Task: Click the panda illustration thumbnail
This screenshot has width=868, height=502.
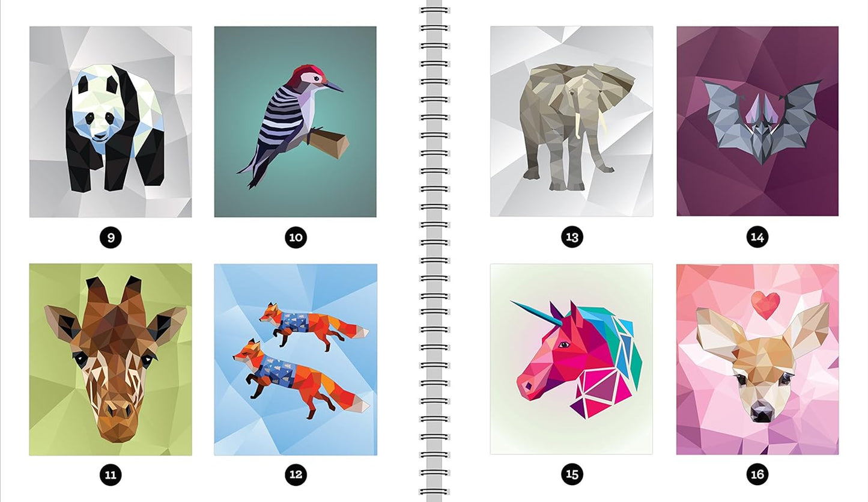Action: tap(111, 121)
